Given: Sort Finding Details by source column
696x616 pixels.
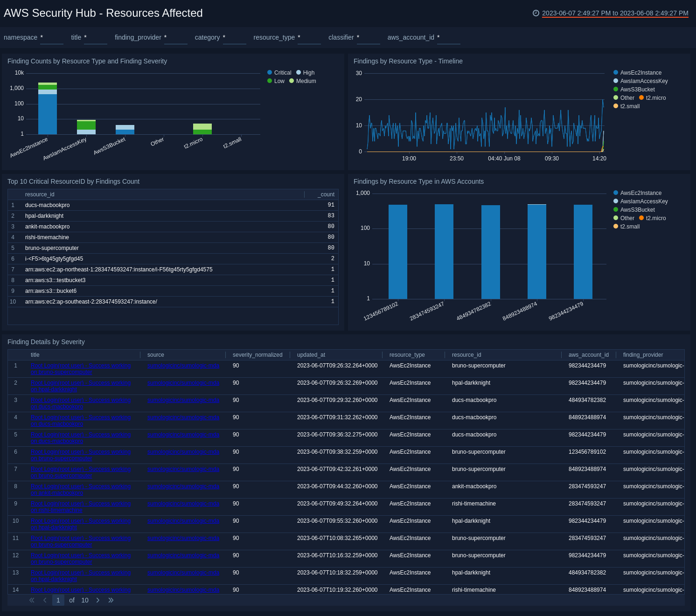Looking at the screenshot, I should 156,355.
